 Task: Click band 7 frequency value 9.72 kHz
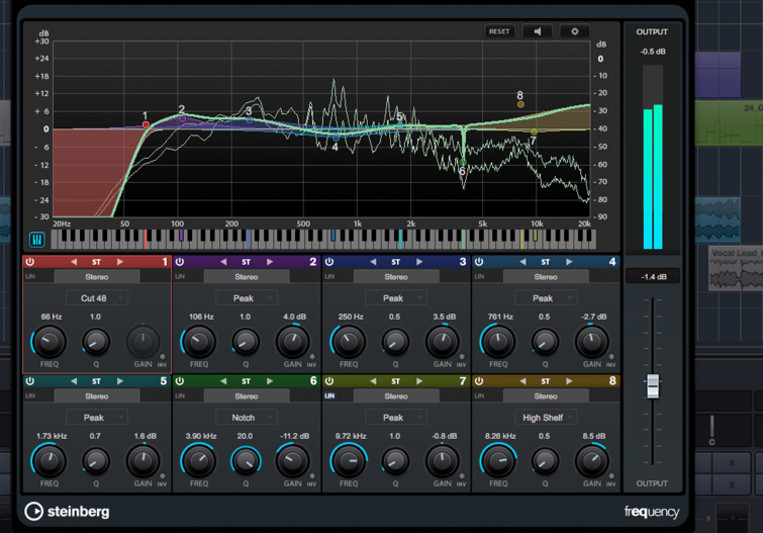click(x=350, y=436)
